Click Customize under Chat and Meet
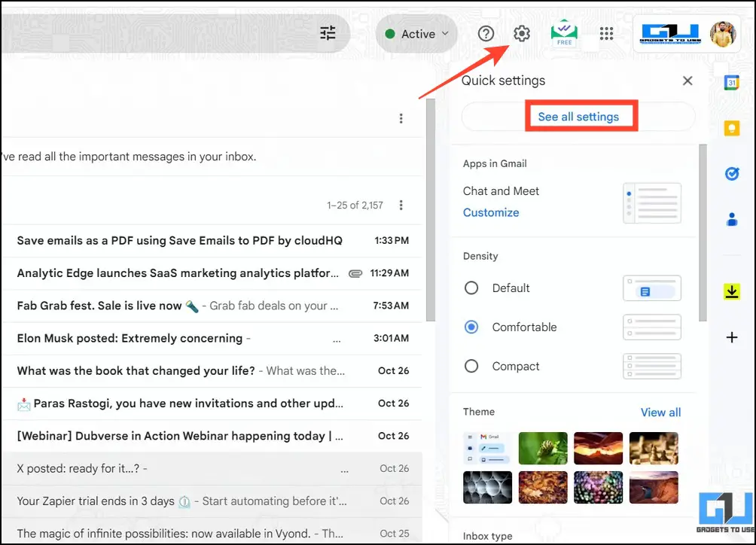The width and height of the screenshot is (756, 545). pyautogui.click(x=491, y=212)
